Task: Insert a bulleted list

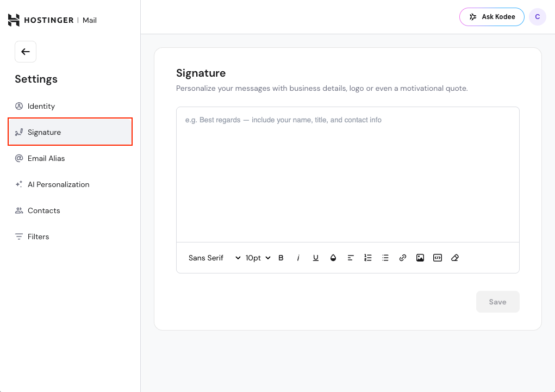Action: click(385, 258)
